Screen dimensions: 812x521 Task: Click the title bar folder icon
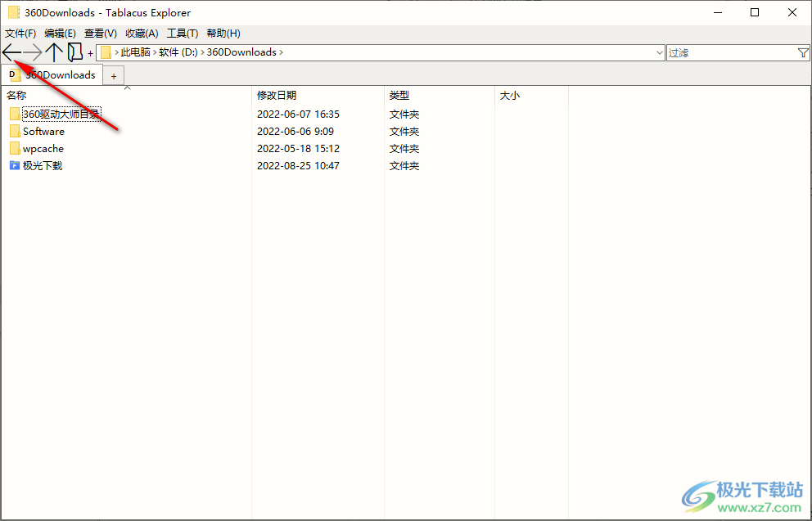click(14, 12)
